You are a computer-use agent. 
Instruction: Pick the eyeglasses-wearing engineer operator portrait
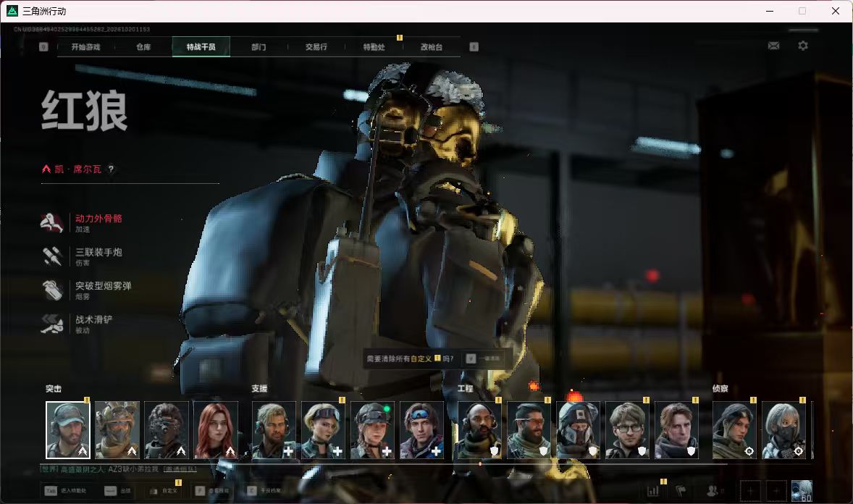click(x=627, y=430)
